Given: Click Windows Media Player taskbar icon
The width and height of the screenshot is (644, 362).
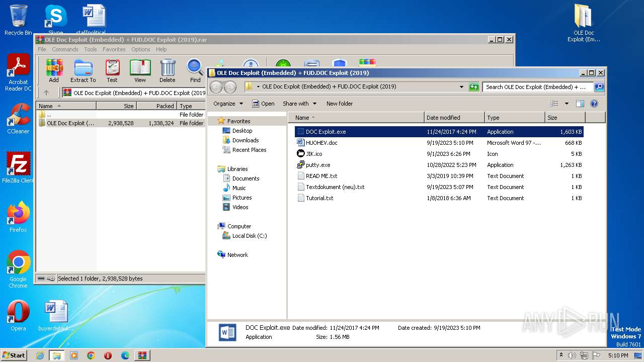Looking at the screenshot, I should coord(74,355).
